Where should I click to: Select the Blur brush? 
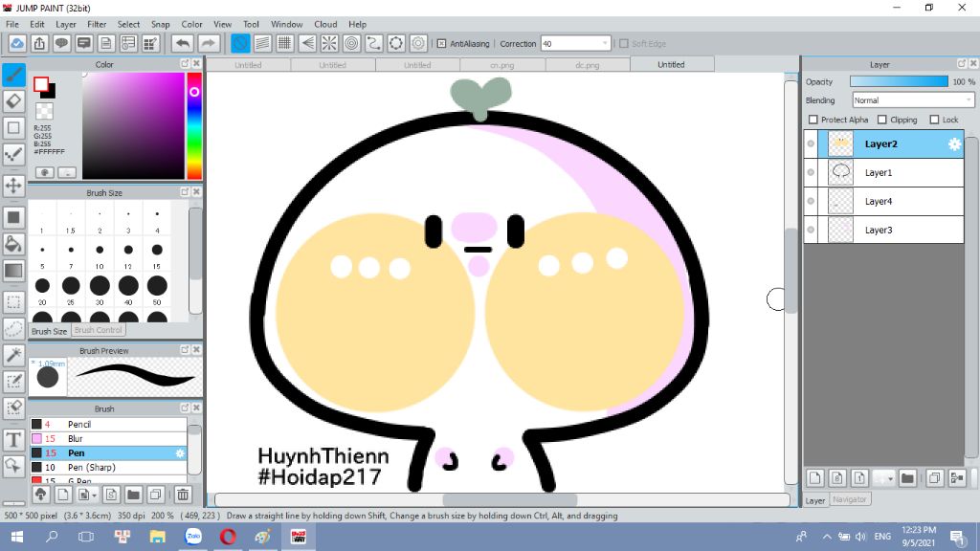tap(108, 438)
